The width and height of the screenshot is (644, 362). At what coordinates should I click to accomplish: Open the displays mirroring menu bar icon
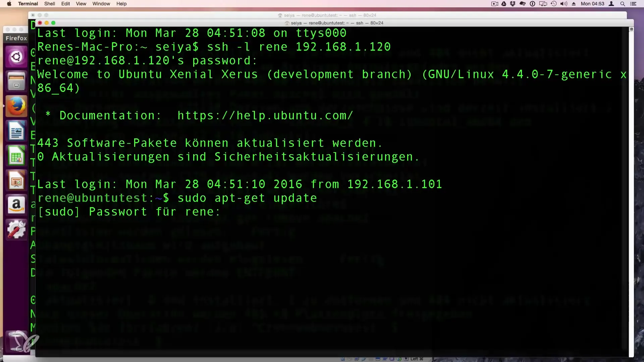[x=543, y=4]
